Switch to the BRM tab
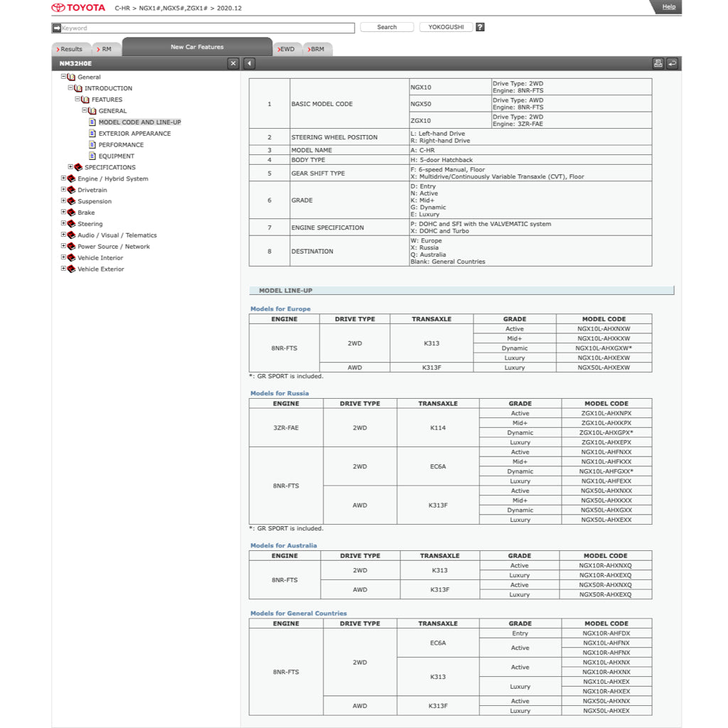Image resolution: width=728 pixels, height=728 pixels. (317, 49)
